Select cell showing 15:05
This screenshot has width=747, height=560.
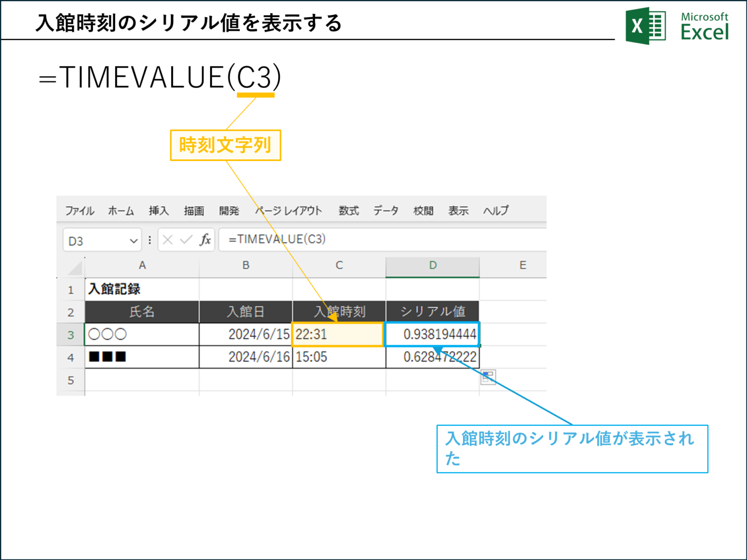point(339,357)
